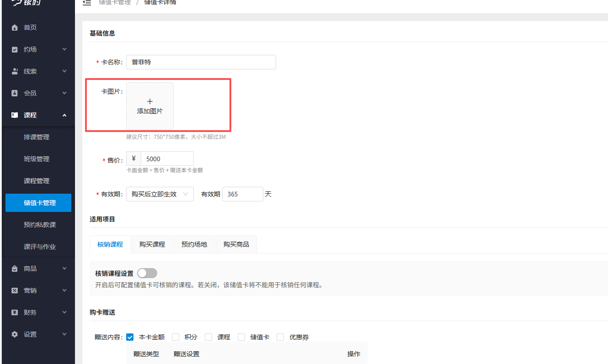The image size is (608, 364).
Task: Click inside the 卡名称 name input field
Action: tap(201, 62)
